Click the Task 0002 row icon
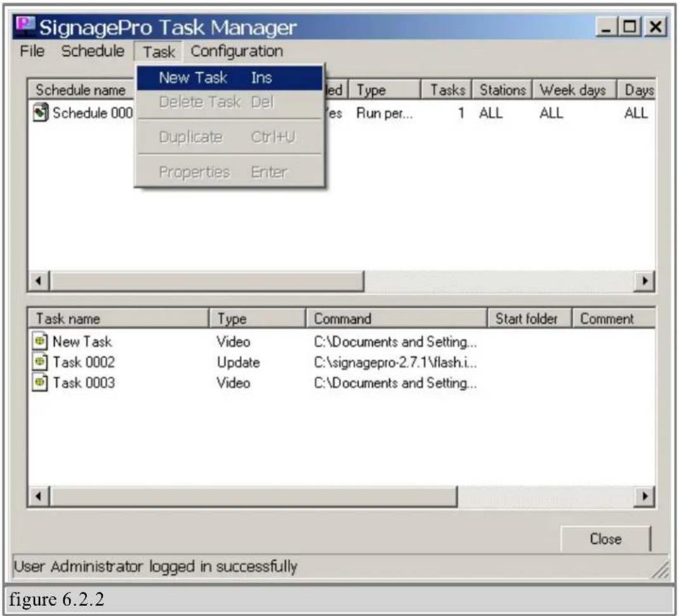Image resolution: width=679 pixels, height=616 pixels. click(40, 362)
